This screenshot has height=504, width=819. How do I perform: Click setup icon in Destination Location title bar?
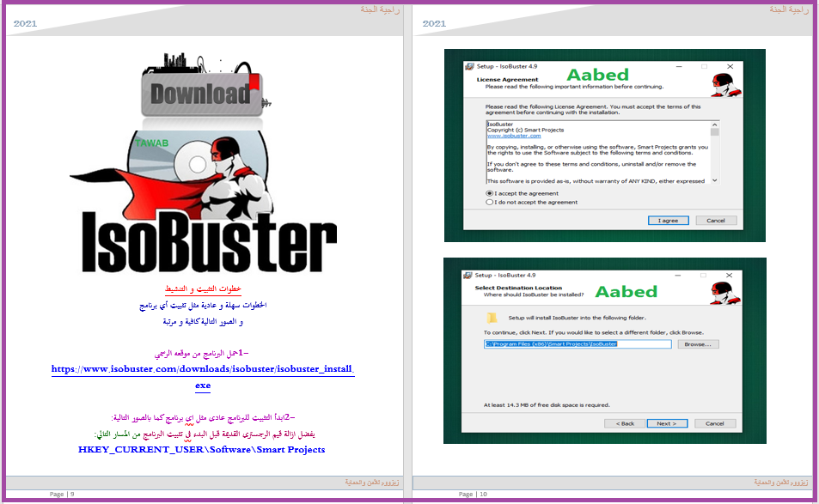[468, 276]
